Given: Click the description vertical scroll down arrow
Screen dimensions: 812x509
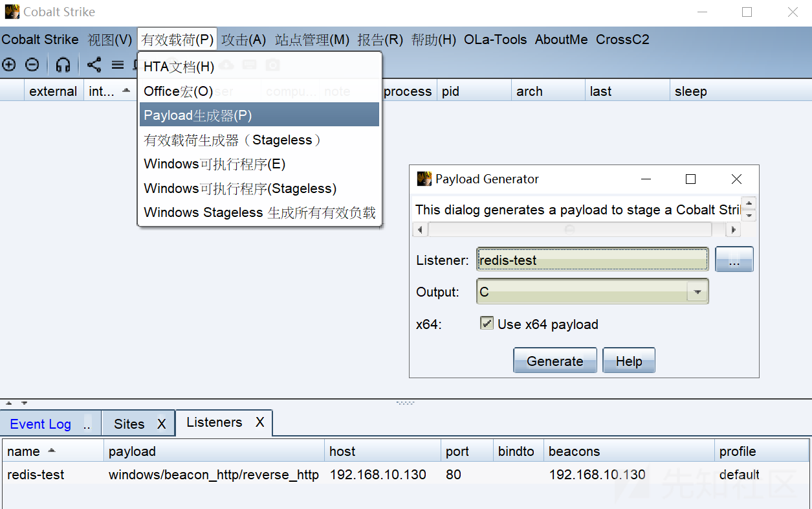Looking at the screenshot, I should pos(749,214).
